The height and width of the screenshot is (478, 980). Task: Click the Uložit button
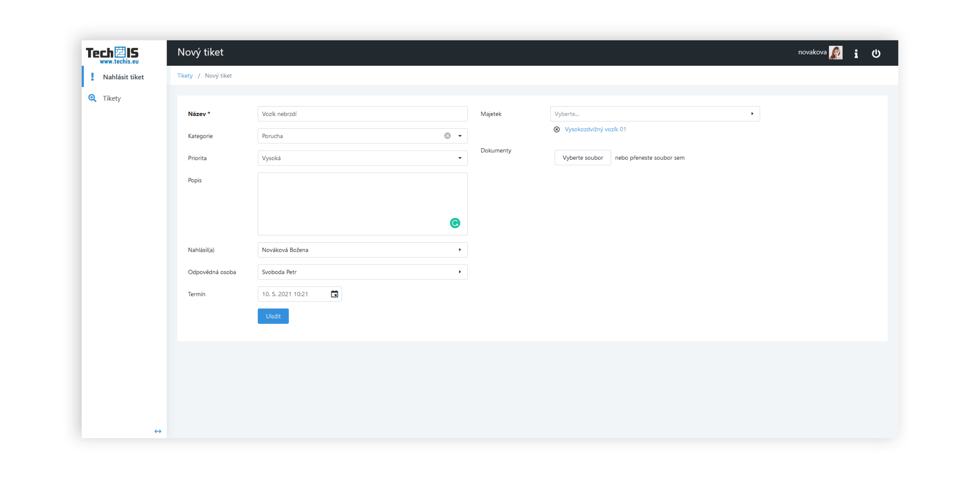273,316
